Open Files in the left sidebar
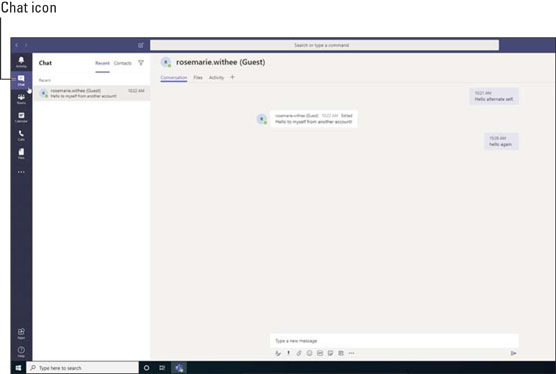The width and height of the screenshot is (556, 374). click(21, 153)
